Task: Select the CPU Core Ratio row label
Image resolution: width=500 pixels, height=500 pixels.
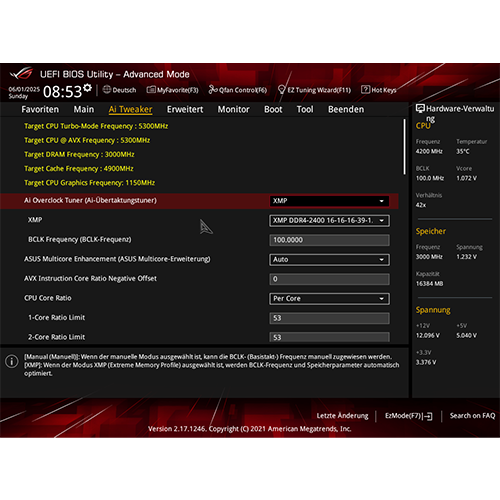Action: click(48, 298)
